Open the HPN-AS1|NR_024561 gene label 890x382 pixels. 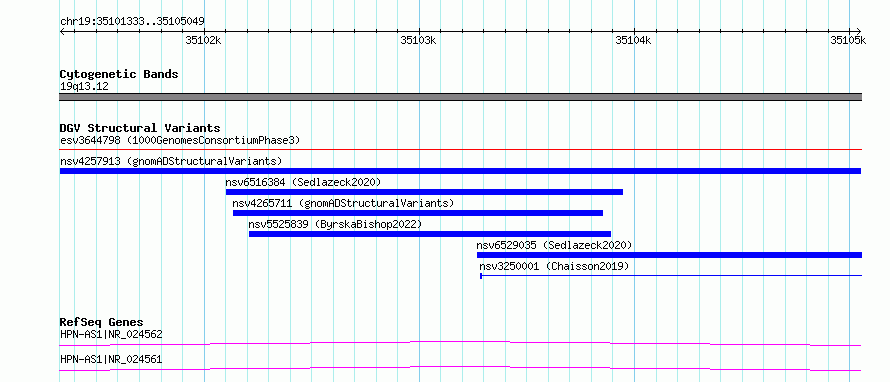click(111, 359)
